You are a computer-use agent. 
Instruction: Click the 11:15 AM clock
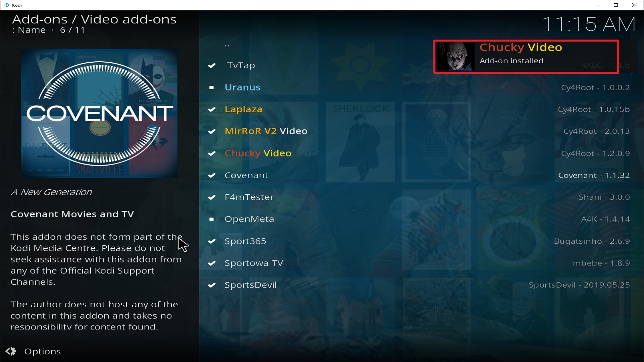pyautogui.click(x=589, y=24)
